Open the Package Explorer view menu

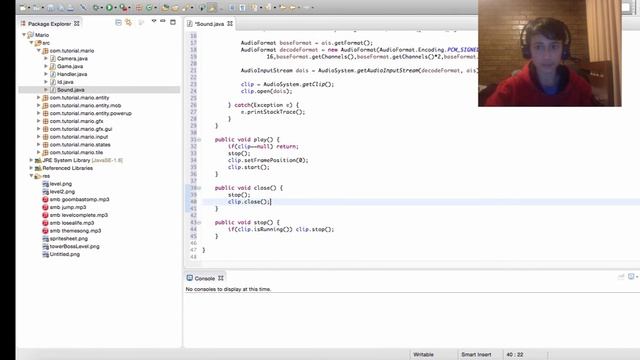[154, 21]
